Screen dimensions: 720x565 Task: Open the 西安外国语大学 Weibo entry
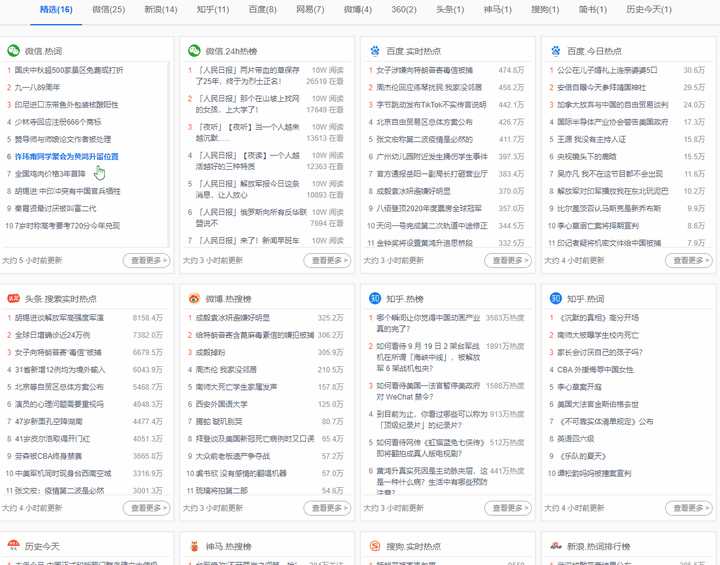pyautogui.click(x=222, y=404)
